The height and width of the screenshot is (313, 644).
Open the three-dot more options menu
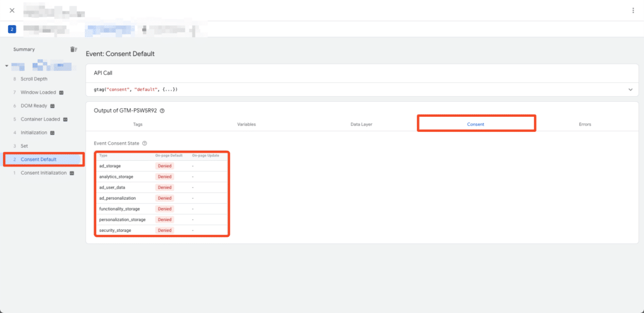coord(633,11)
